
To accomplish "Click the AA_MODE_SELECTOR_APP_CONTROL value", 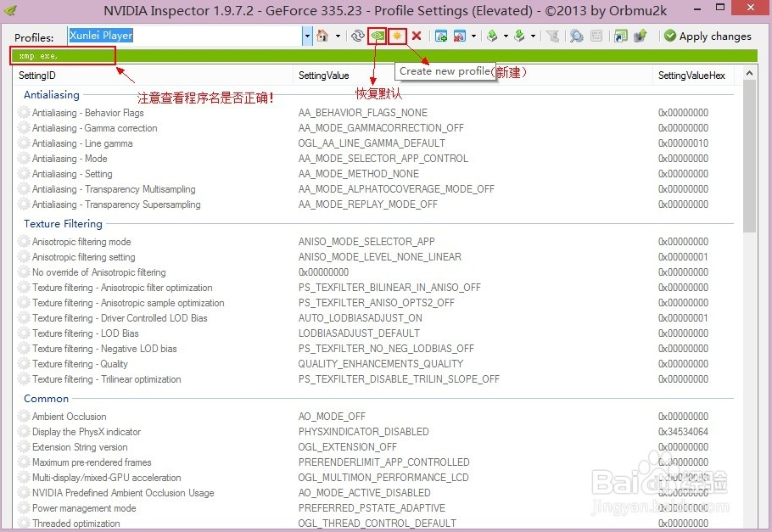I will coord(383,159).
